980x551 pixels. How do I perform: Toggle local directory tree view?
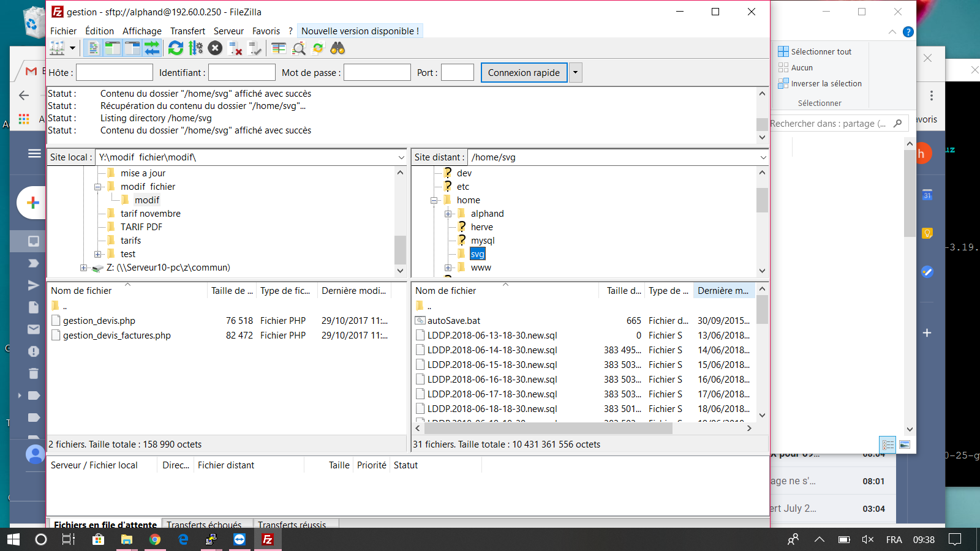pyautogui.click(x=113, y=48)
